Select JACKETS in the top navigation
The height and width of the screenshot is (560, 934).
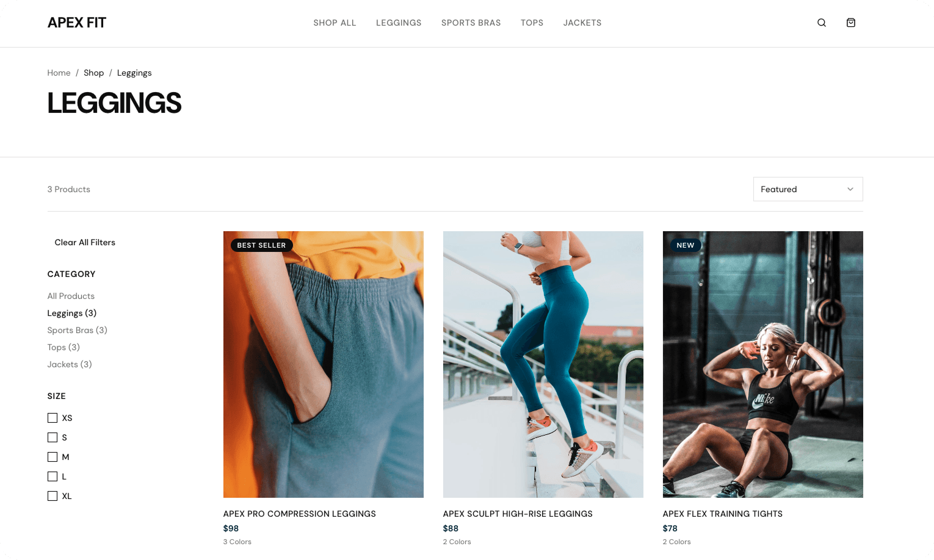tap(582, 23)
